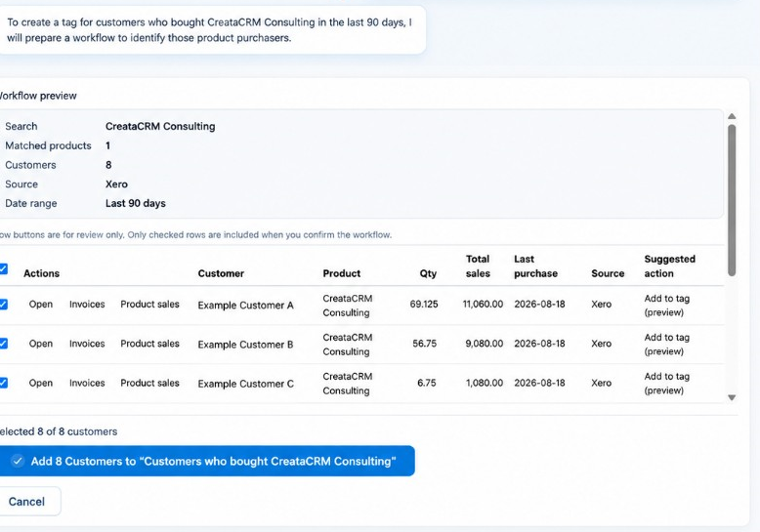
Task: Click the Workflow preview heading
Action: click(38, 96)
